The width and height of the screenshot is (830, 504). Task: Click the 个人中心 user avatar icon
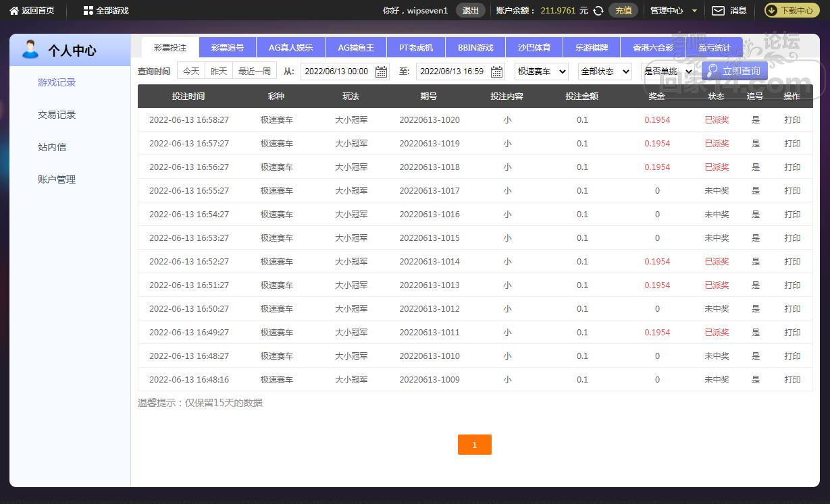point(30,50)
